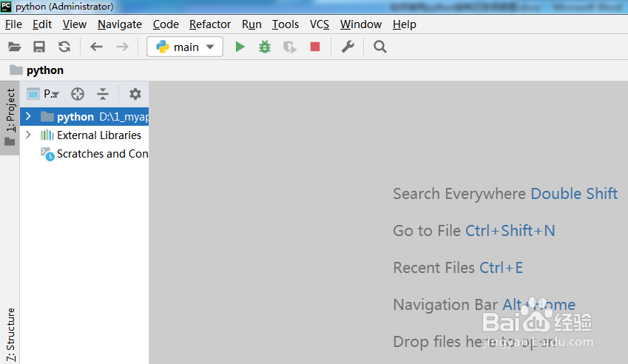
Task: Open Settings via the wrench icon
Action: point(348,47)
